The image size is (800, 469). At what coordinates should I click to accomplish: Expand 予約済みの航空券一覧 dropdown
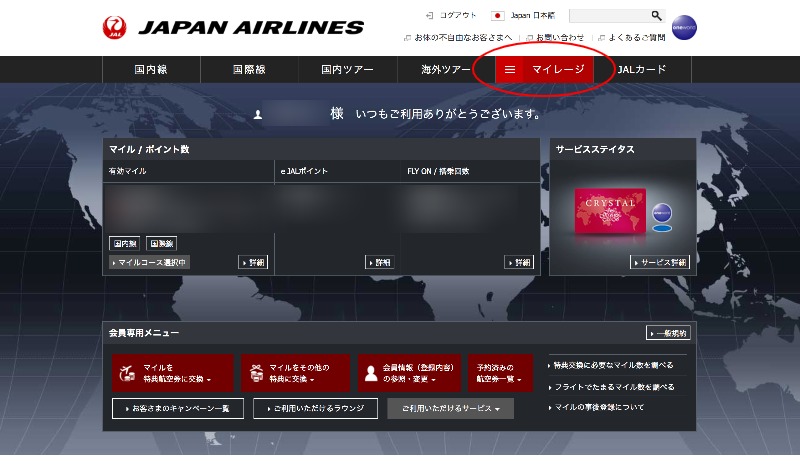point(500,373)
